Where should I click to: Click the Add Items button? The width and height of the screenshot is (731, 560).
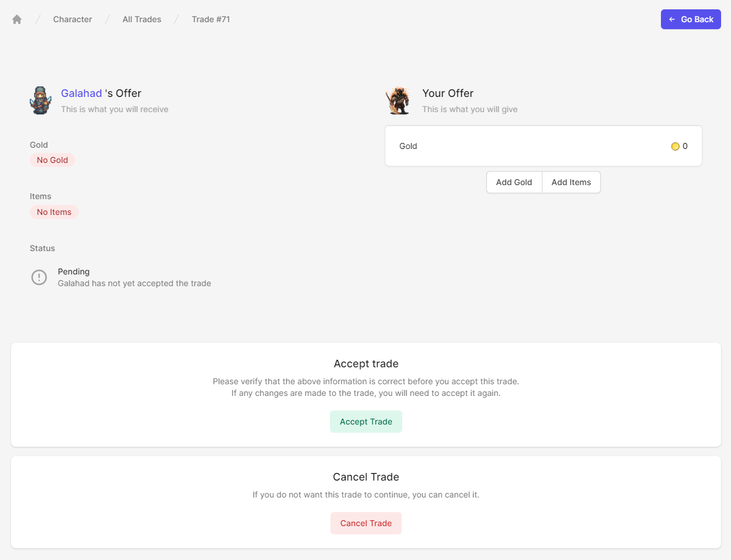571,182
